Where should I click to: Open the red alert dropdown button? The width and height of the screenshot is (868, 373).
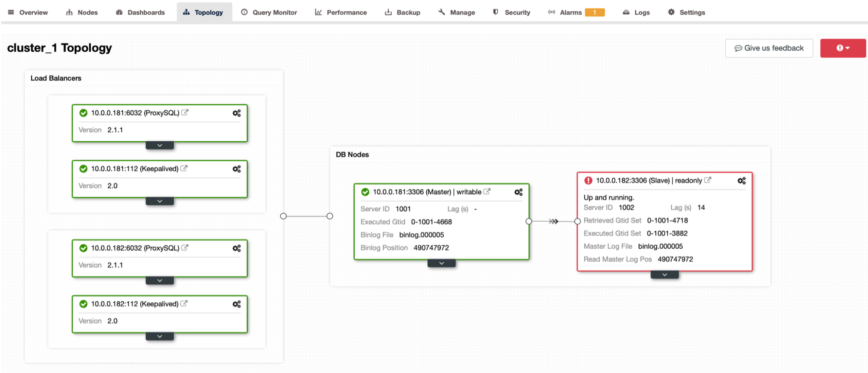click(843, 48)
